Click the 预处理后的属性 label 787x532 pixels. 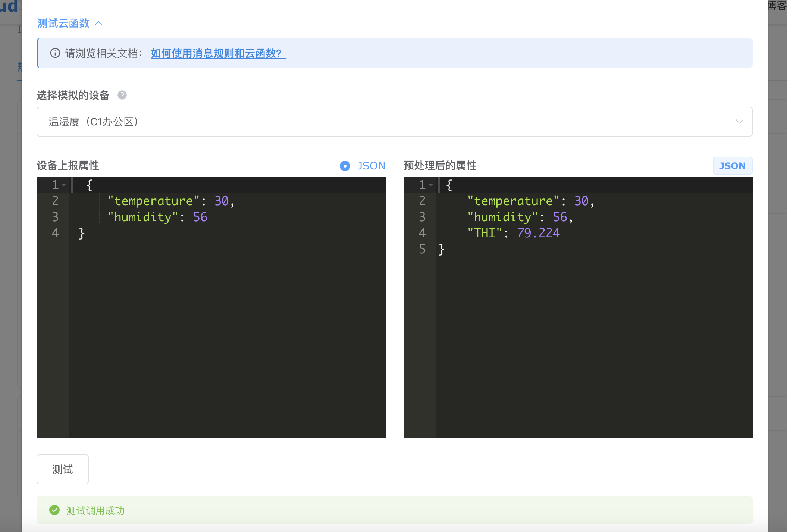coord(440,166)
